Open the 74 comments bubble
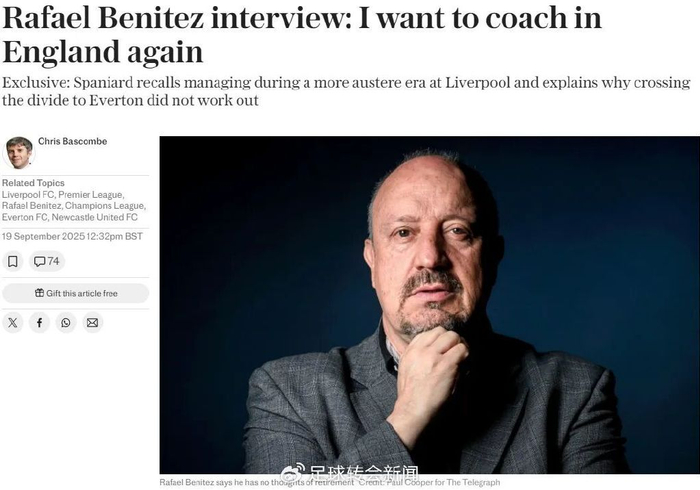 [x=47, y=261]
